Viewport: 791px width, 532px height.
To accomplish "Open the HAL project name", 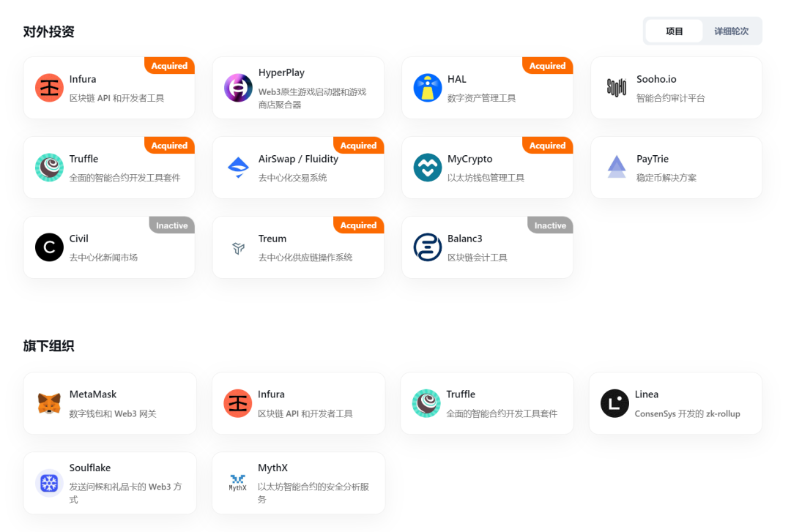I will (456, 79).
